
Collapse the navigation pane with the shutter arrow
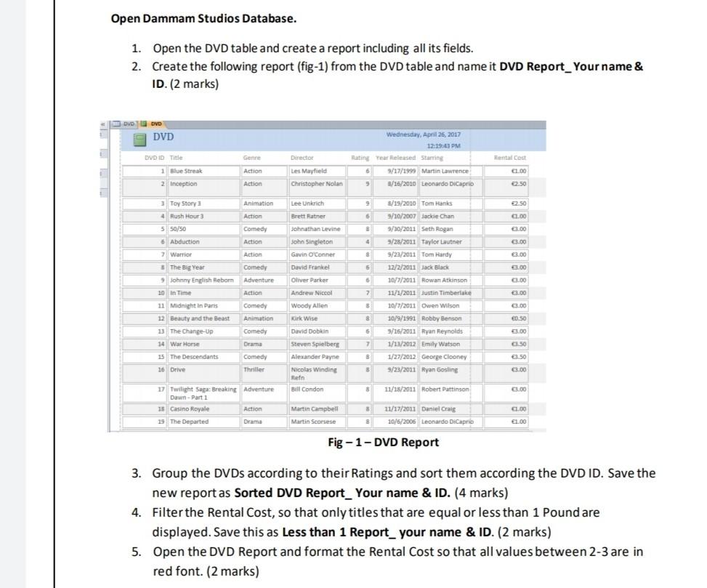pos(102,124)
